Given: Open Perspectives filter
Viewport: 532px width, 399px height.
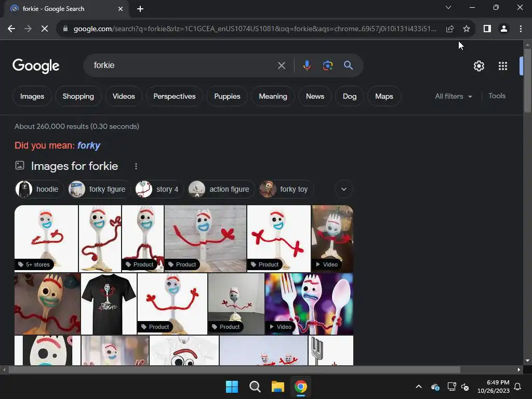Looking at the screenshot, I should pos(175,96).
